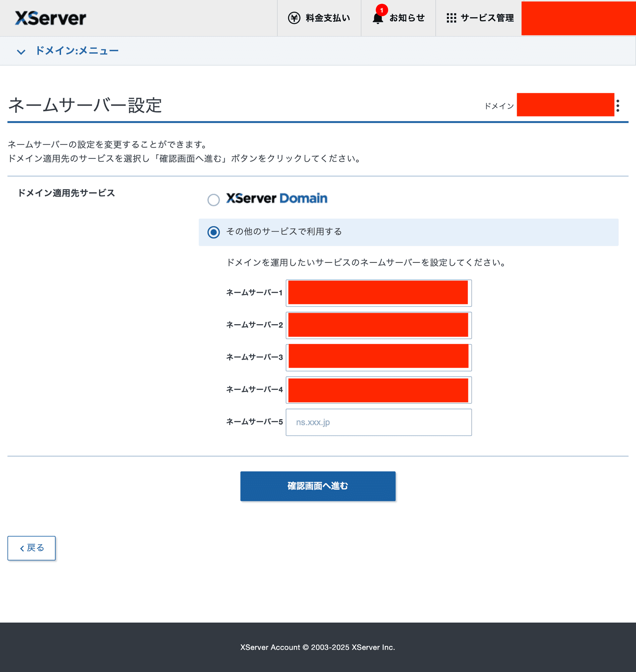Screen dimensions: 636x672
Task: Click the footer XServer Account copyright text
Action: pyautogui.click(x=318, y=647)
